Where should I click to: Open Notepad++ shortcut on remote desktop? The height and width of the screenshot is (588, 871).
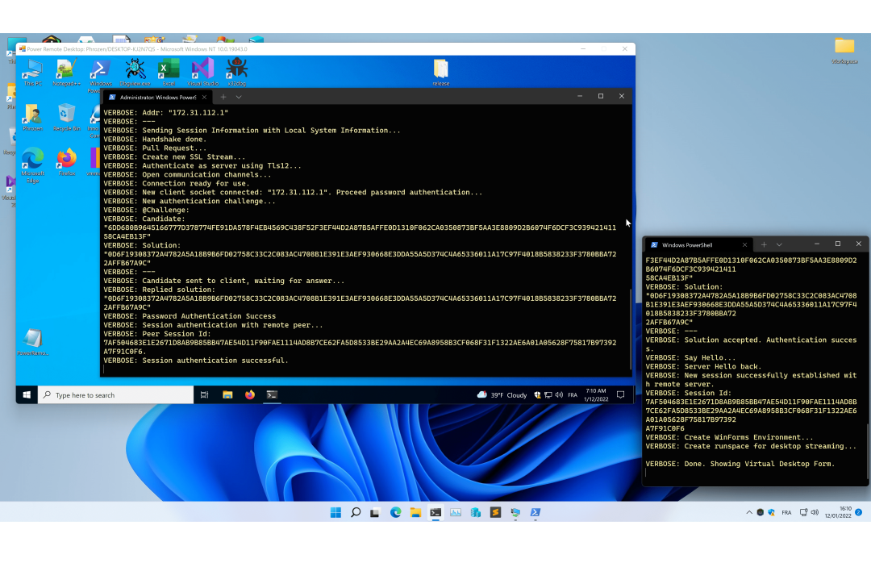(66, 73)
